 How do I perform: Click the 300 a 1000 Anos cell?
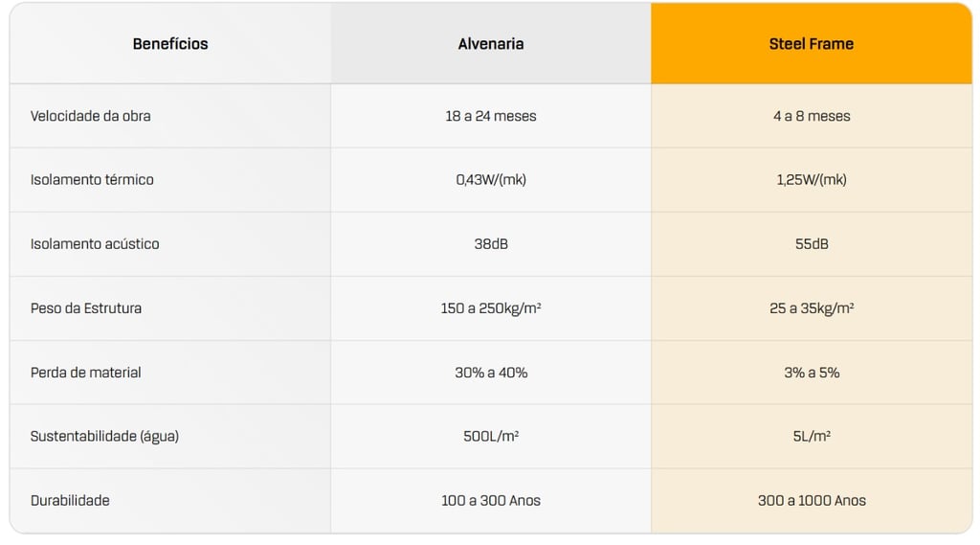[812, 501]
